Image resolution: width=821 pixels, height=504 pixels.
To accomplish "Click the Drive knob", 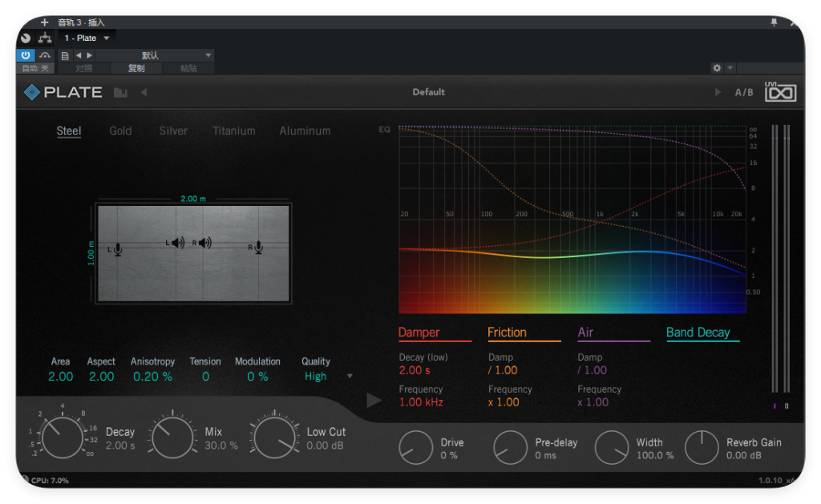I will 416,447.
